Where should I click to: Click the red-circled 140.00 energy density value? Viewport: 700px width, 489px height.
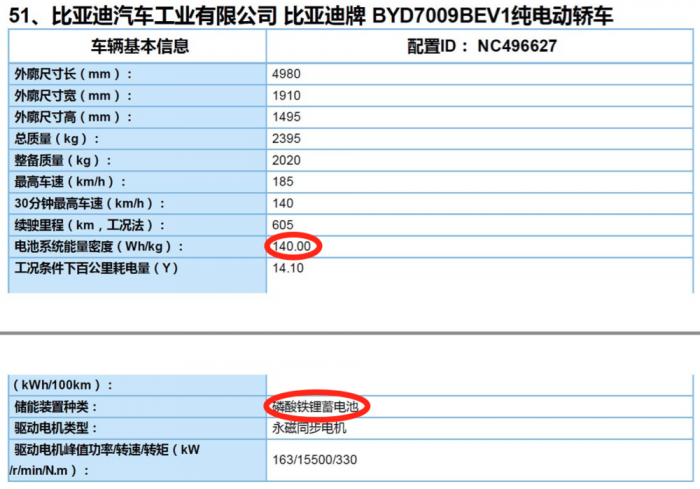(293, 246)
